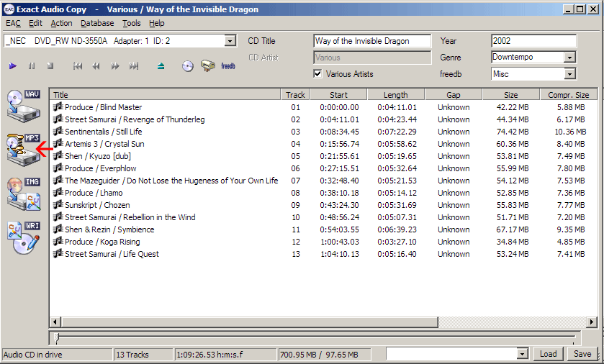Image resolution: width=604 pixels, height=364 pixels.
Task: Open the Database menu
Action: (x=97, y=24)
